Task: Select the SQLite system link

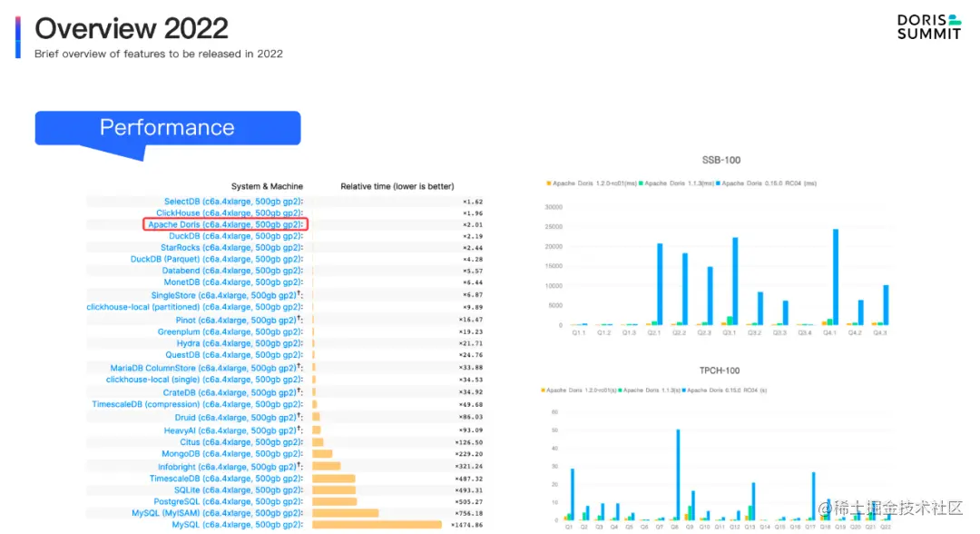Action: pyautogui.click(x=238, y=490)
